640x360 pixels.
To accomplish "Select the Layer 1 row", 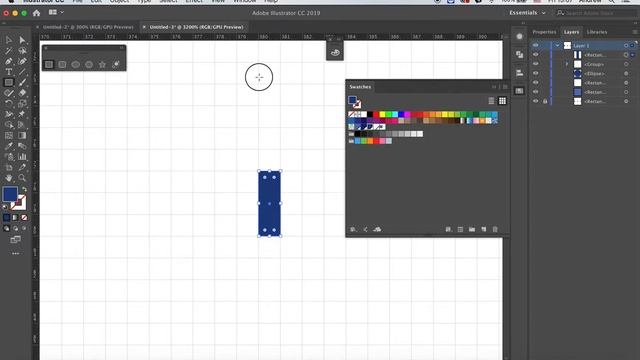I will [584, 45].
